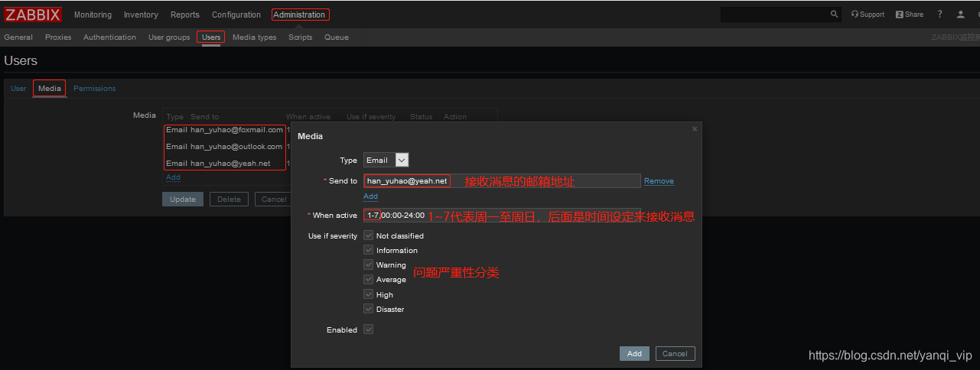Click Cancel button beside Delete

coord(273,199)
